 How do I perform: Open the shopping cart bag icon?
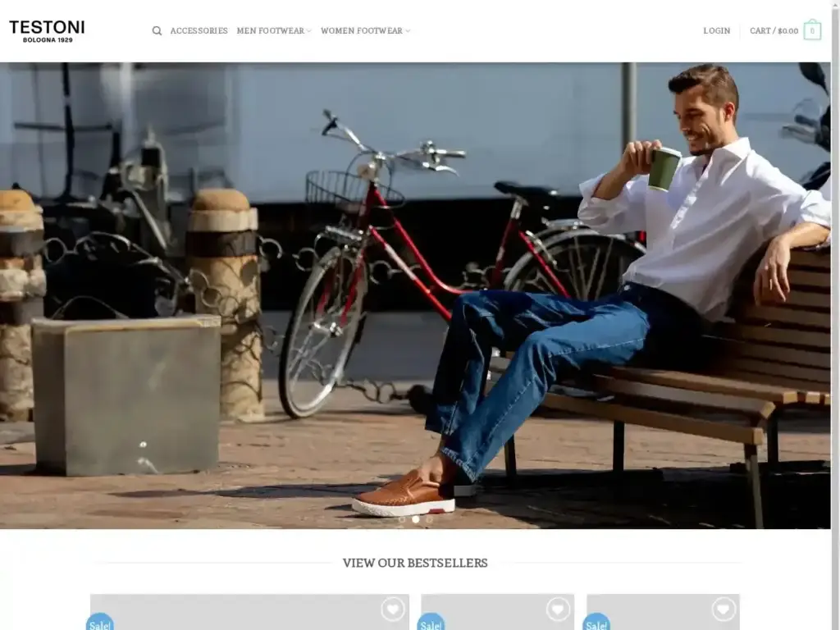(x=812, y=31)
